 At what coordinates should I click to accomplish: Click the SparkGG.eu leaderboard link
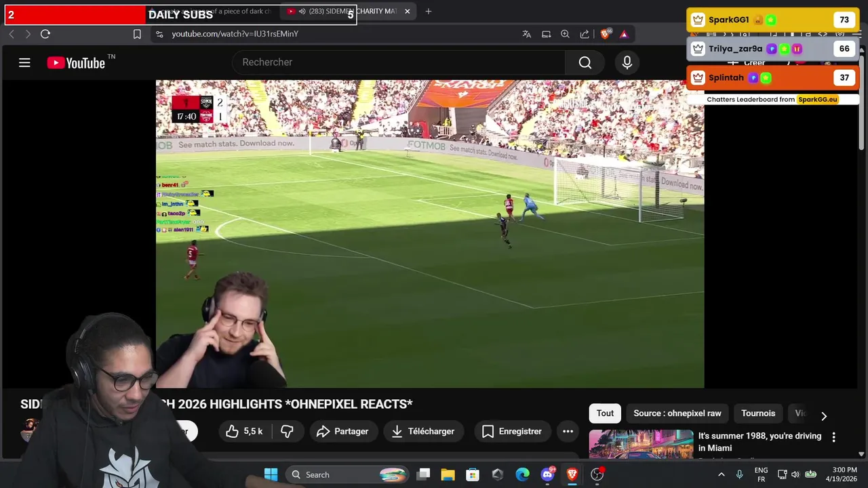[818, 99]
